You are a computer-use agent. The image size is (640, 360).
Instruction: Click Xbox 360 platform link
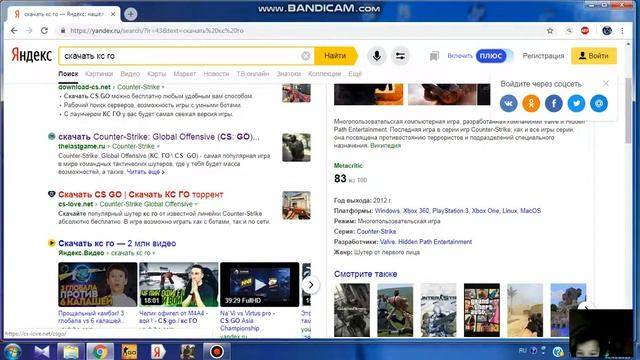click(416, 211)
